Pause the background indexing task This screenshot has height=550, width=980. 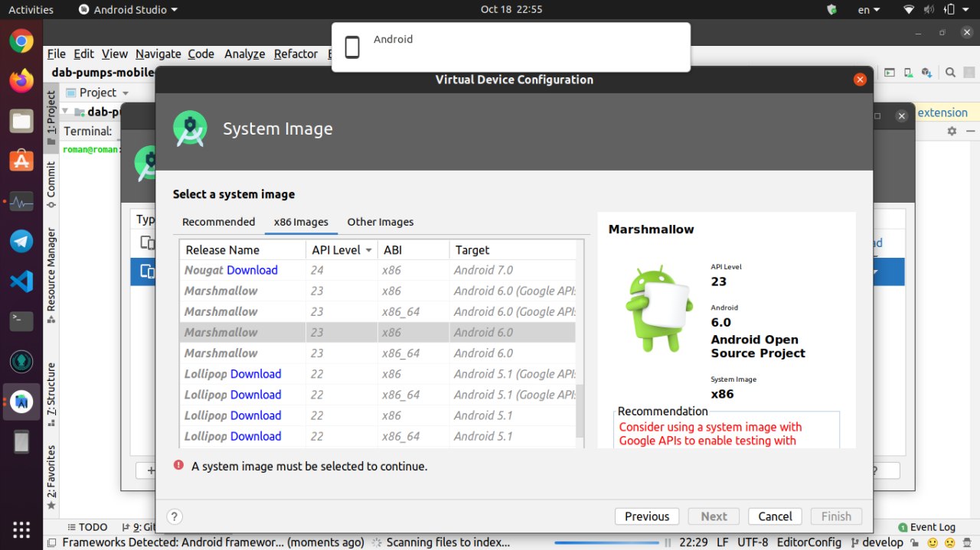pyautogui.click(x=668, y=542)
